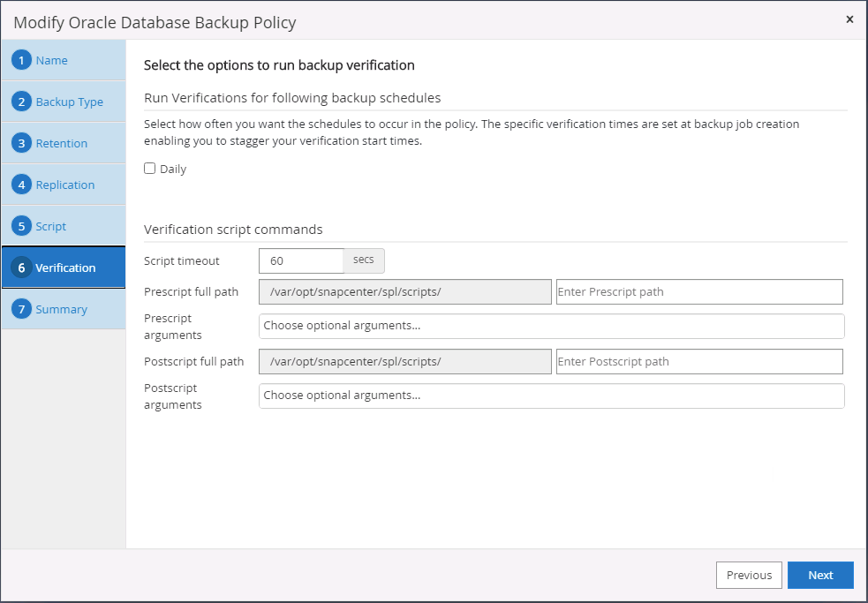Click the step 6 Verification badge
The image size is (868, 603).
[21, 268]
